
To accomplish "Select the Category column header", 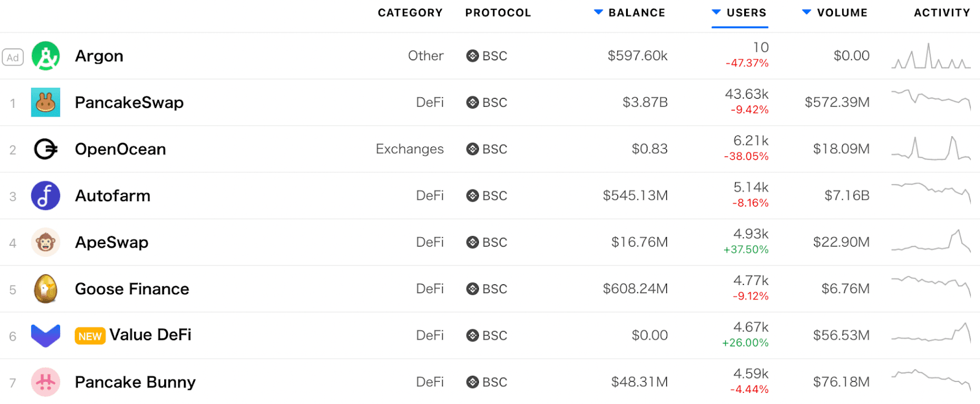I will click(410, 12).
